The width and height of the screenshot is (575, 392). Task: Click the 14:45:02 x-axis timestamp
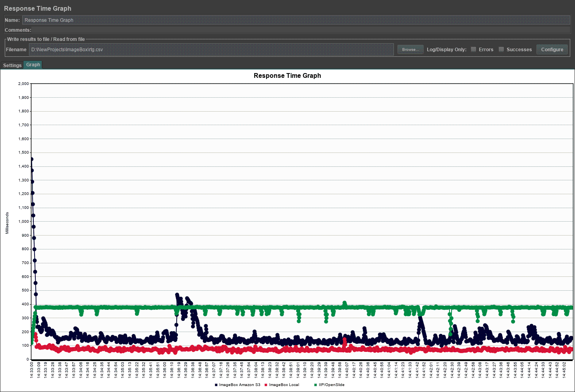pos(564,370)
